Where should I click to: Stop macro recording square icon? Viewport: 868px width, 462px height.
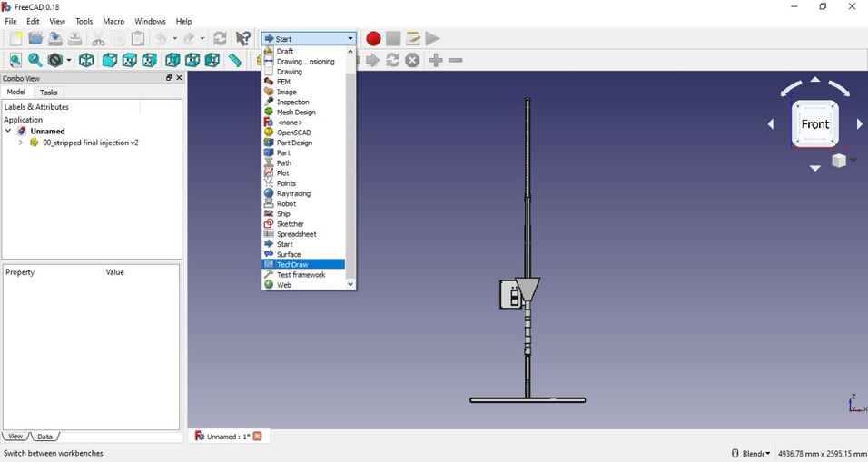(393, 38)
